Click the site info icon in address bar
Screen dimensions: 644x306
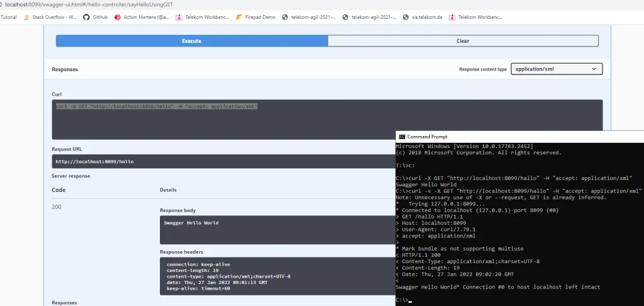click(x=2, y=4)
